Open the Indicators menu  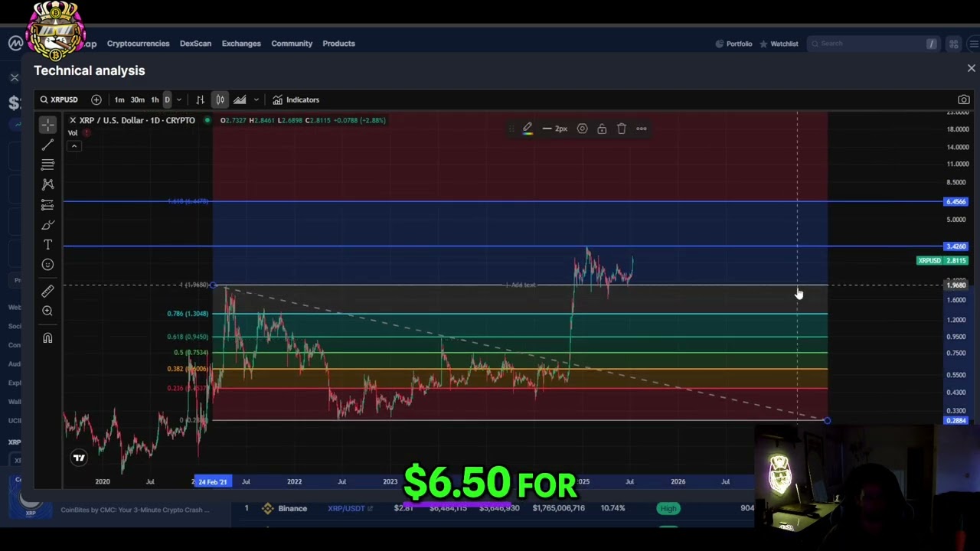(x=296, y=99)
